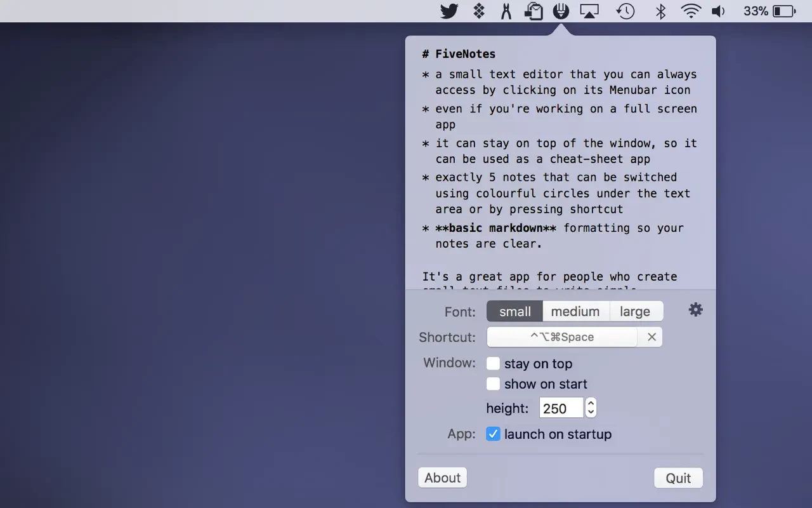
Task: Enable the stay on top checkbox
Action: click(493, 364)
